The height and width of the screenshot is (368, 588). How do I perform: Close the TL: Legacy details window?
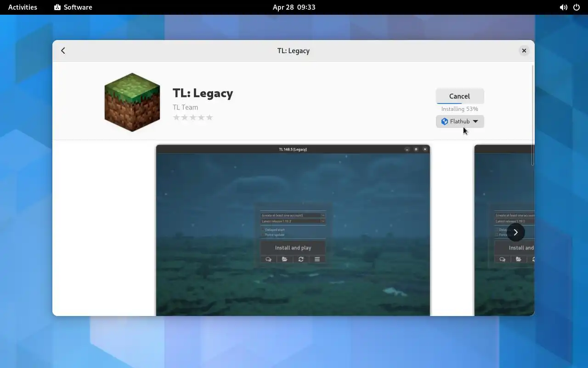point(524,51)
